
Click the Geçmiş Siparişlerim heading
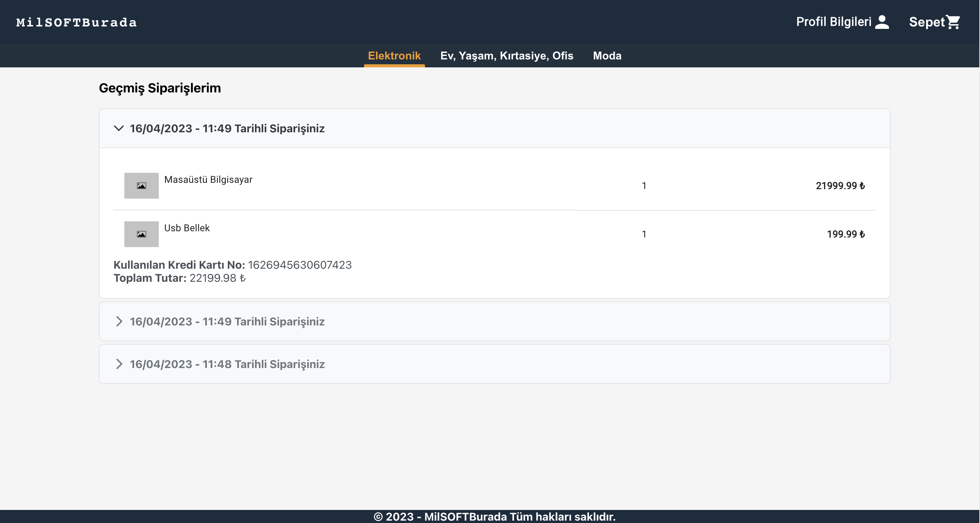coord(159,88)
